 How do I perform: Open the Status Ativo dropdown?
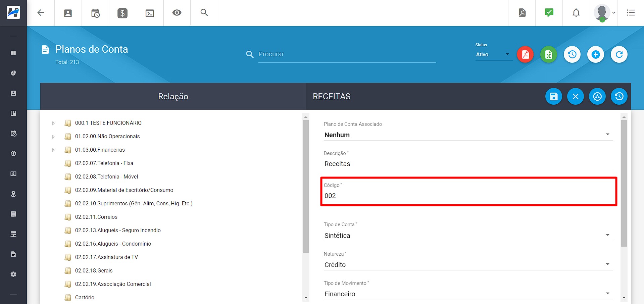(493, 54)
